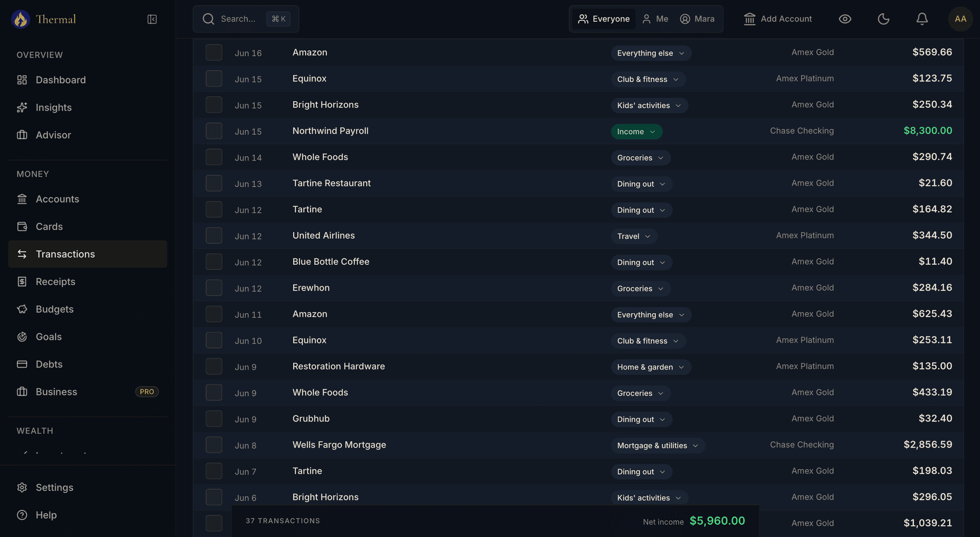Image resolution: width=980 pixels, height=537 pixels.
Task: Click the 37 Transactions count label
Action: 283,521
